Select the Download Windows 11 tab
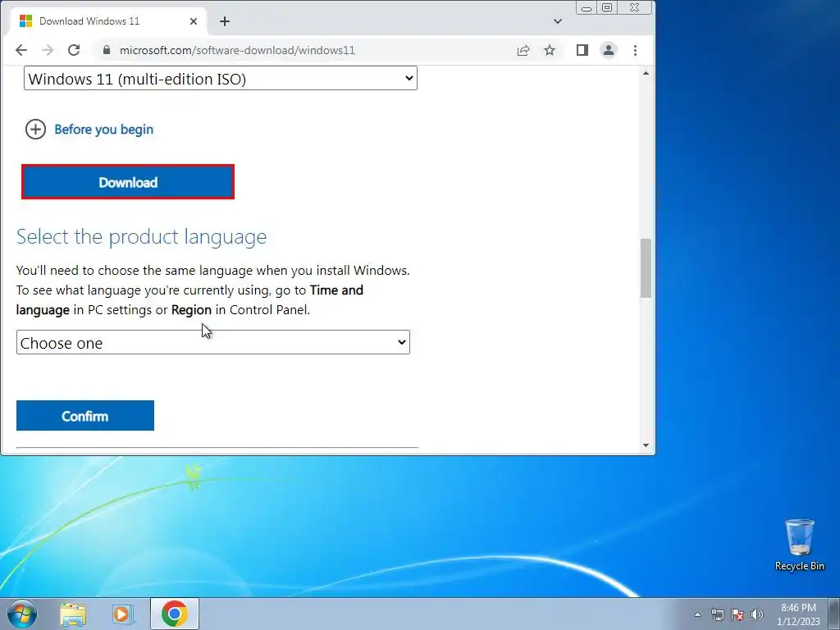This screenshot has width=840, height=630. (x=109, y=21)
